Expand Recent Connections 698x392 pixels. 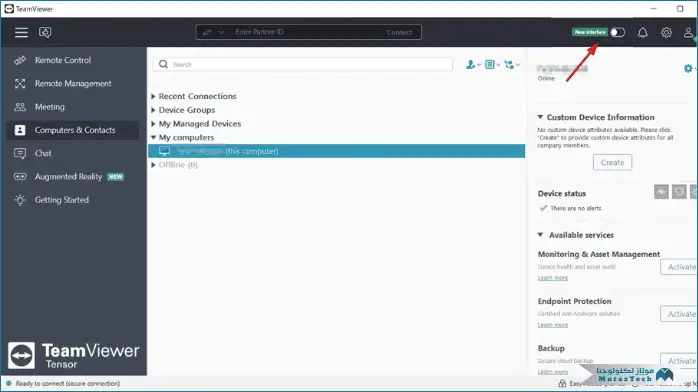click(x=153, y=96)
